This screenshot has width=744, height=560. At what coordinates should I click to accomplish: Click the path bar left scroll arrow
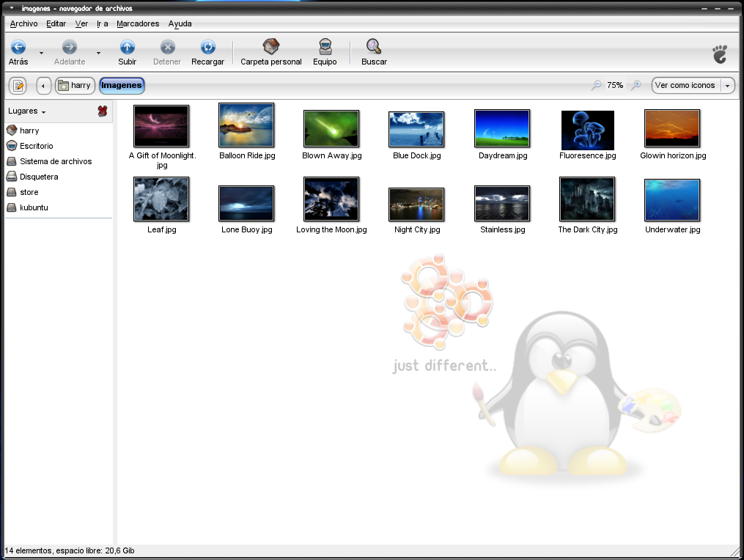(43, 86)
